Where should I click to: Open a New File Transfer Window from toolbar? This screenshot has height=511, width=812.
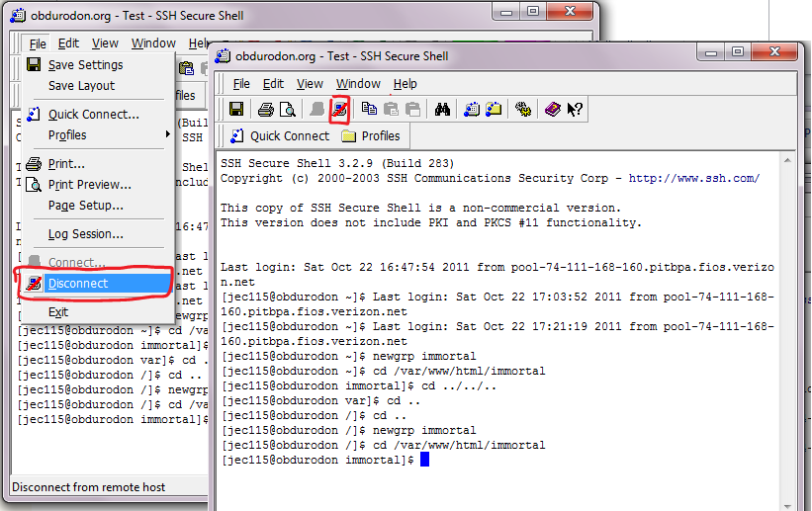coord(494,110)
